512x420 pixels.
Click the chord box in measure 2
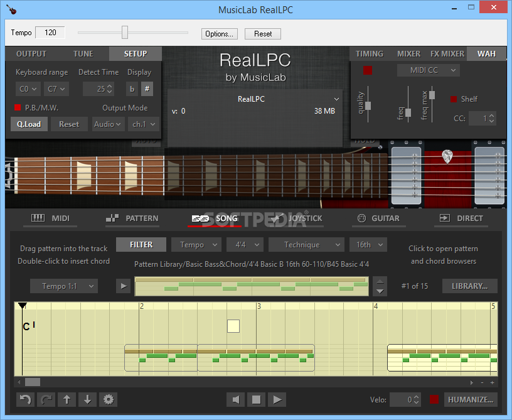point(233,326)
